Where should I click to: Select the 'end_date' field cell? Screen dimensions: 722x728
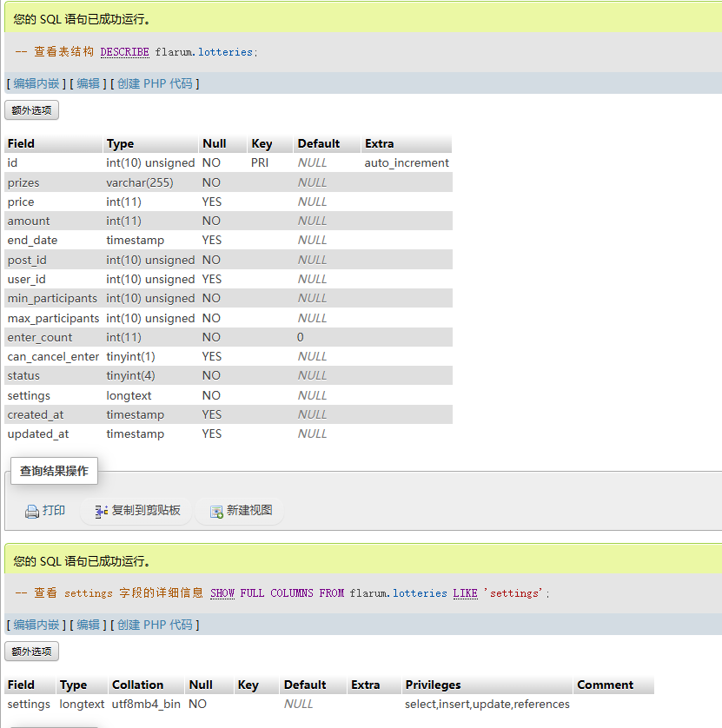[53, 241]
